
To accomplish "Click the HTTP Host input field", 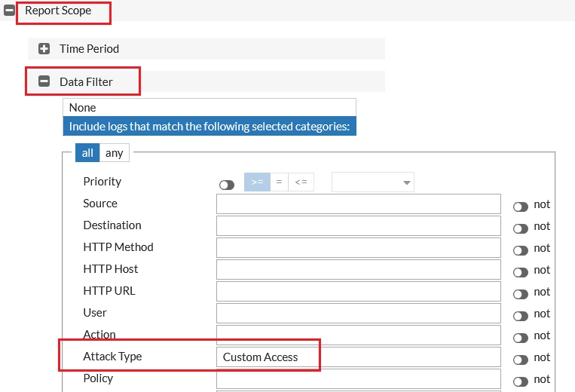I will coord(359,270).
